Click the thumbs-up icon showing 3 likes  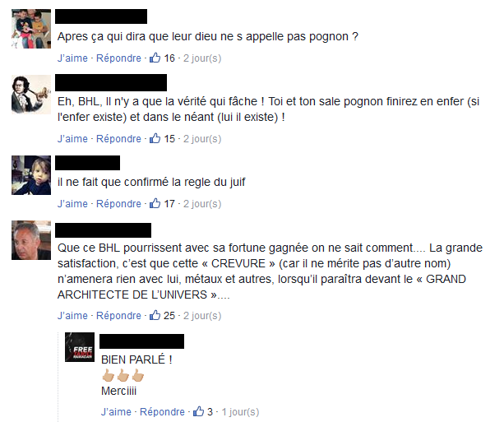click(198, 411)
